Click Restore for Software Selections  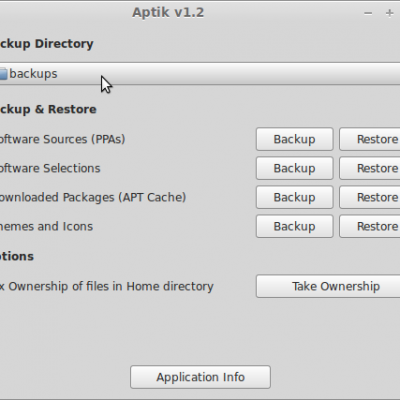pyautogui.click(x=370, y=168)
